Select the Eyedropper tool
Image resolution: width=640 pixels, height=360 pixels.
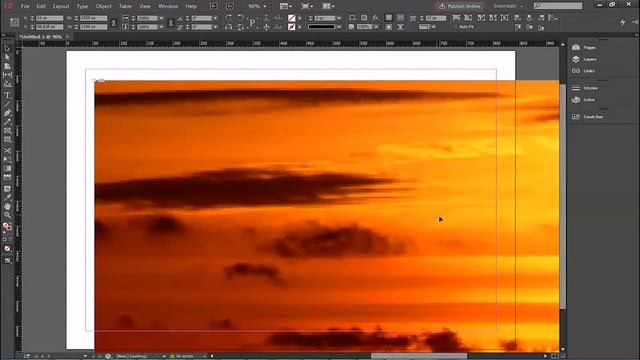pyautogui.click(x=7, y=198)
